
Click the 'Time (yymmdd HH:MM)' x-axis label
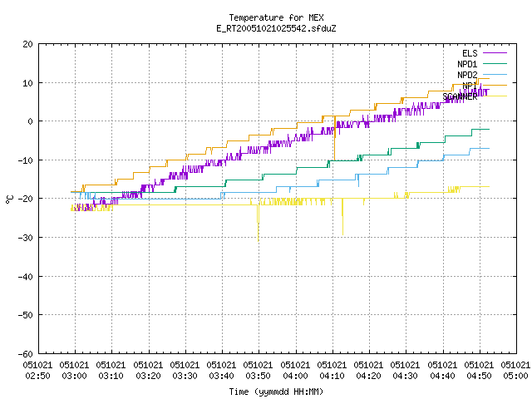(x=276, y=392)
